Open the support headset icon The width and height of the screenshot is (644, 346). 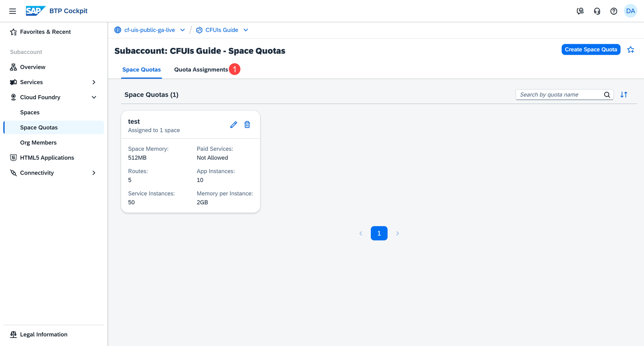coord(597,11)
